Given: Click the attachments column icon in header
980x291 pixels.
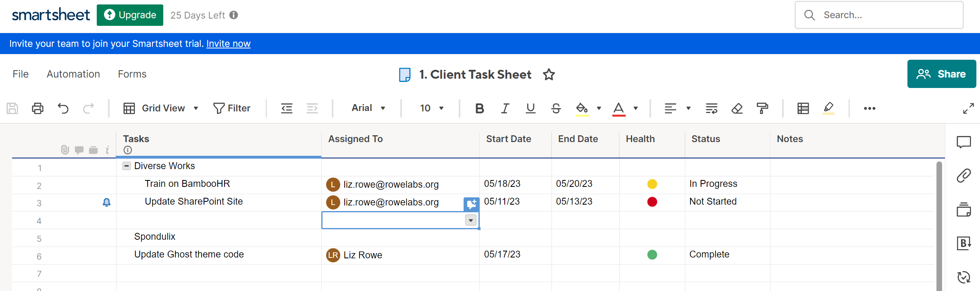Looking at the screenshot, I should click(x=65, y=150).
